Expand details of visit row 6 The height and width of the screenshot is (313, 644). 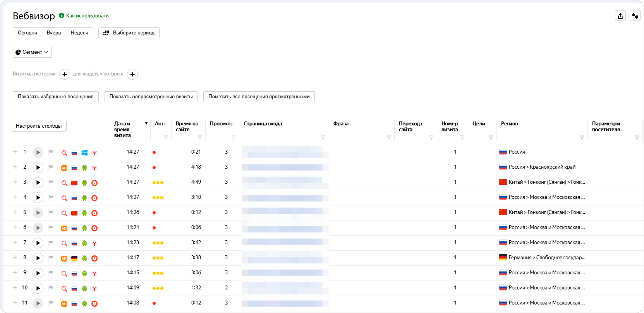[x=15, y=227]
